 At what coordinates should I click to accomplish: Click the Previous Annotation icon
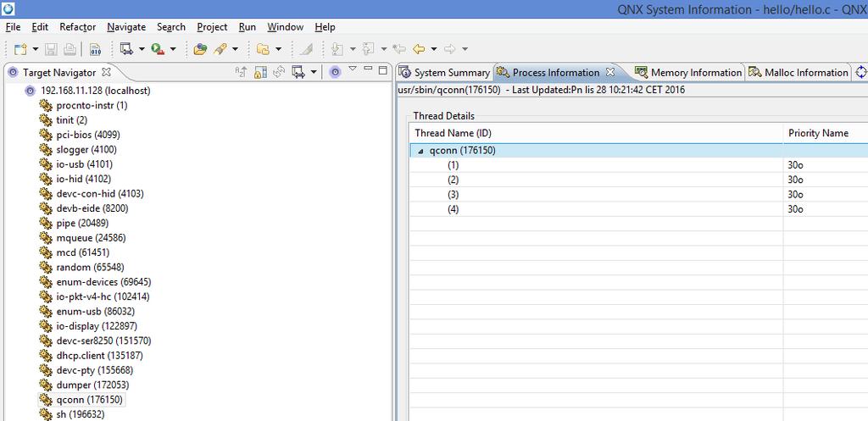point(368,49)
